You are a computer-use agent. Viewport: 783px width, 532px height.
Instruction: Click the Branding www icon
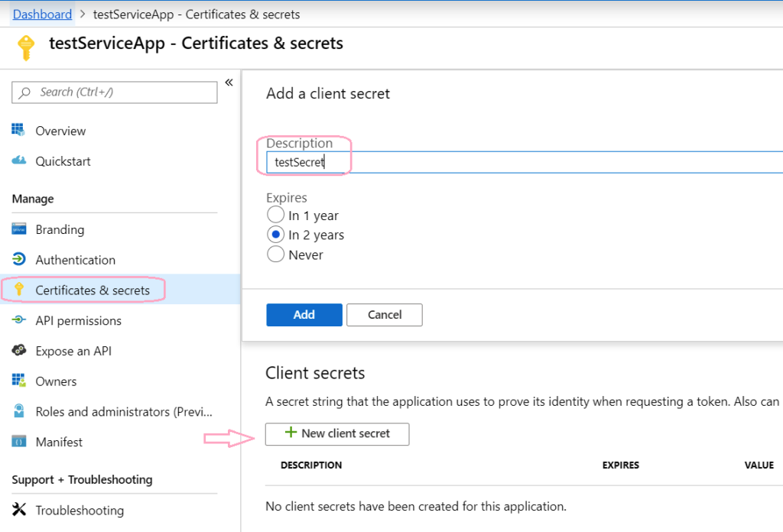point(19,229)
